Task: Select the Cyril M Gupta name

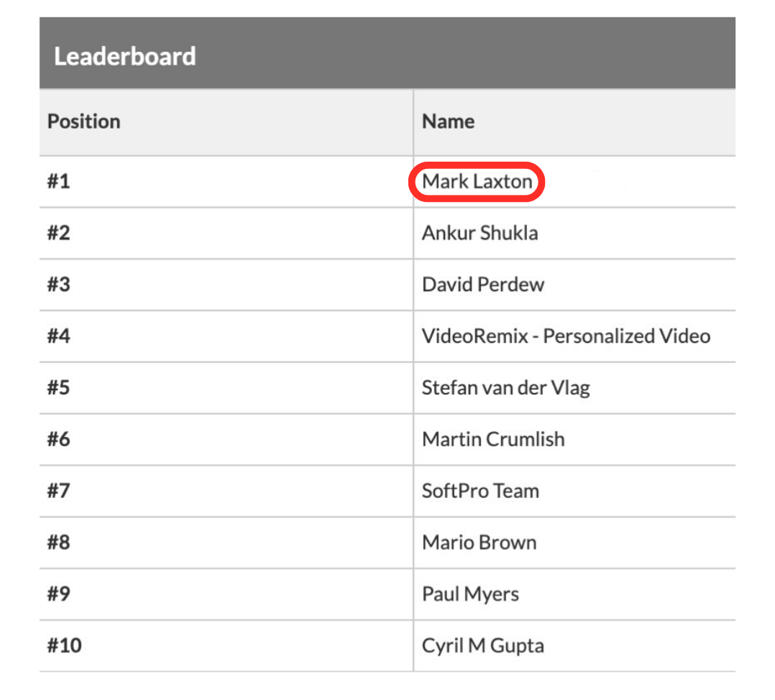Action: pos(482,645)
